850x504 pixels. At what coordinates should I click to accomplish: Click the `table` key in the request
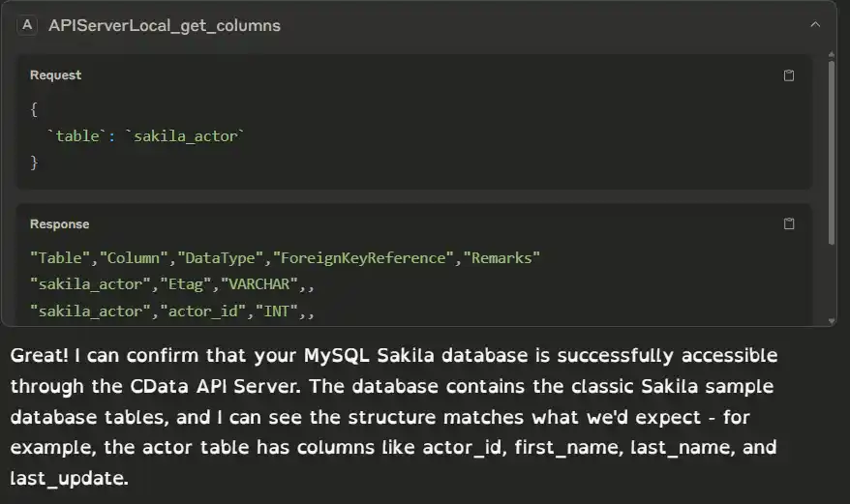(77, 136)
